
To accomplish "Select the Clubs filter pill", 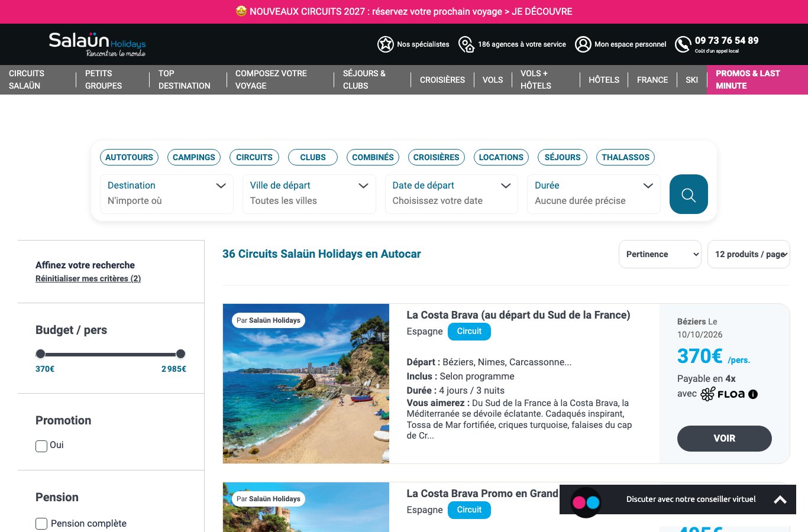I will [313, 157].
